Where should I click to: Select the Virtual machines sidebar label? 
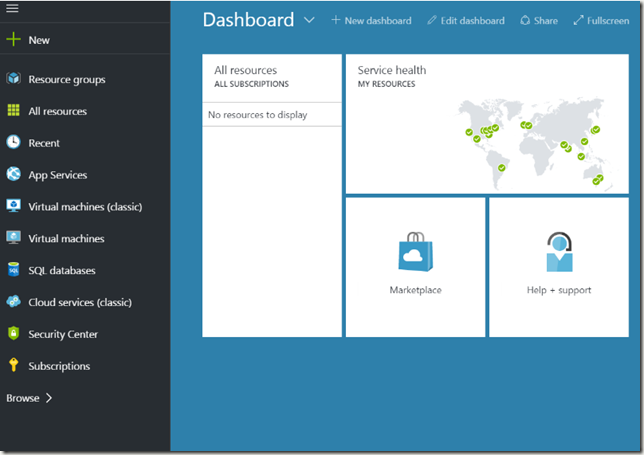click(x=66, y=239)
